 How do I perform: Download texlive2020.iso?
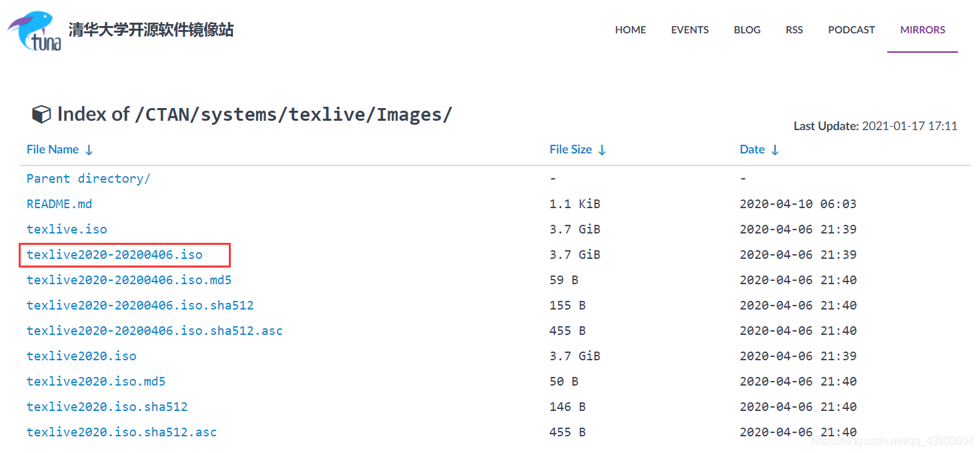81,356
